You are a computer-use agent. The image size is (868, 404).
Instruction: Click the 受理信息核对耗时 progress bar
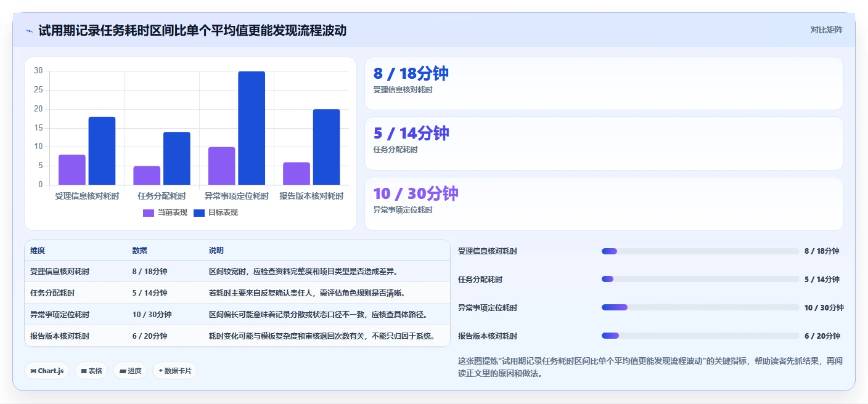pyautogui.click(x=700, y=251)
